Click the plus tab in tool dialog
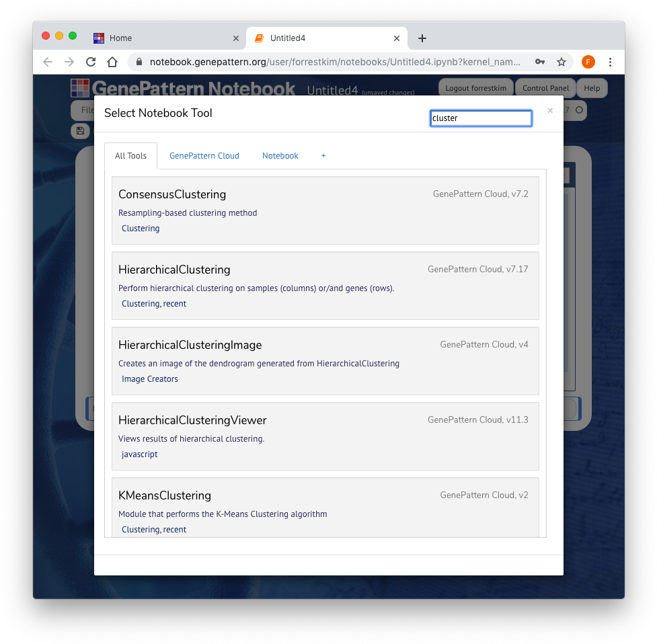Screen dimensions: 657x644 [x=323, y=156]
